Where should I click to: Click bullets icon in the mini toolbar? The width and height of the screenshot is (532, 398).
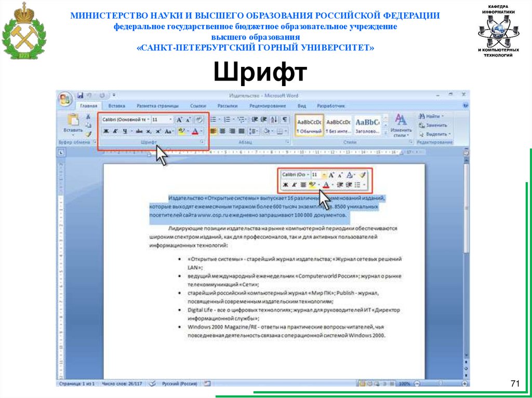coord(357,185)
